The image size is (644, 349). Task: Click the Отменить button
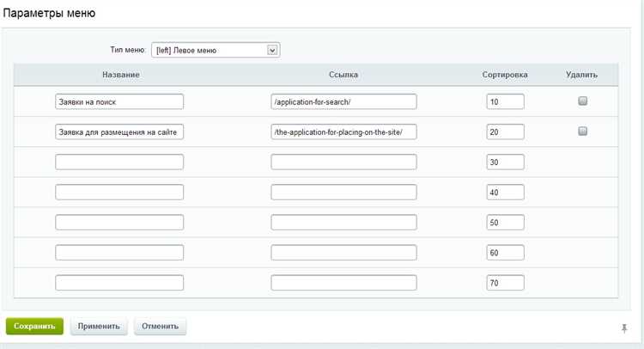pyautogui.click(x=160, y=327)
